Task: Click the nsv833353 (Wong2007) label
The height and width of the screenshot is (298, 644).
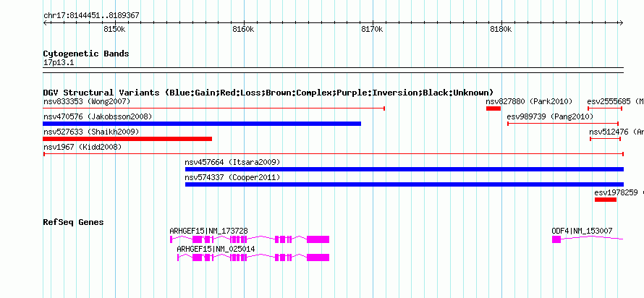Action: click(87, 101)
